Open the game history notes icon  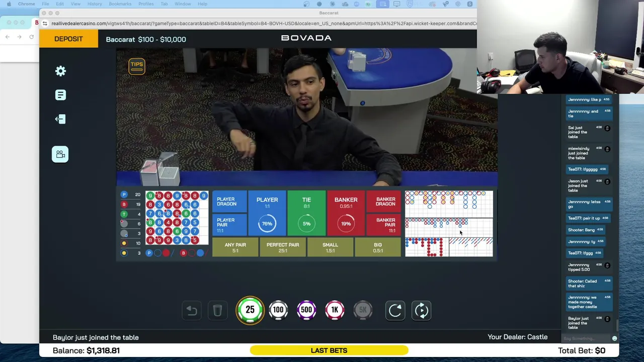60,95
